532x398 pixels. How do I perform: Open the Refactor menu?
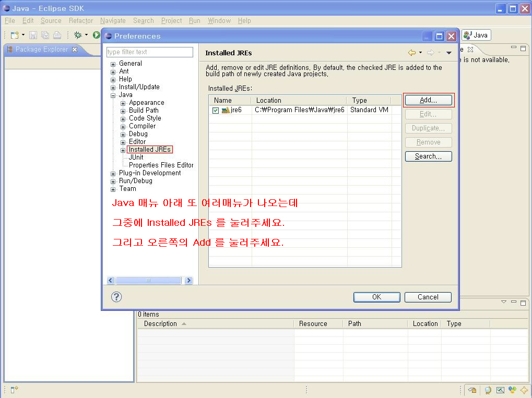coord(81,21)
